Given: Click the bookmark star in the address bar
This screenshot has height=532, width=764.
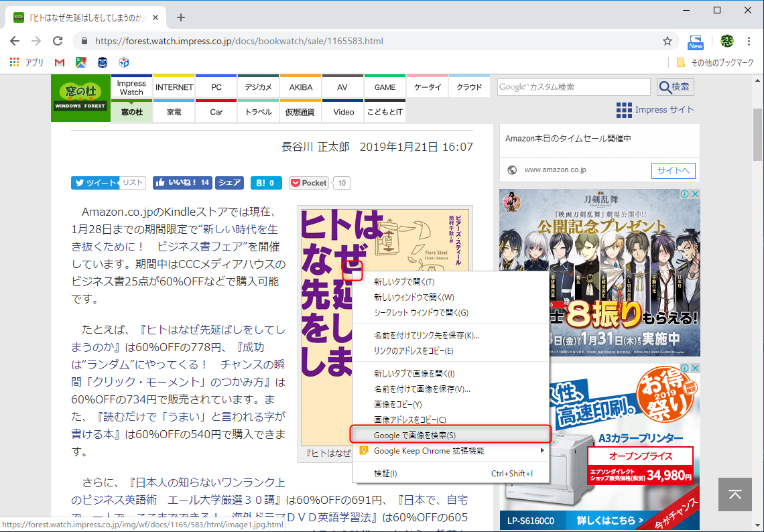Looking at the screenshot, I should (x=667, y=41).
